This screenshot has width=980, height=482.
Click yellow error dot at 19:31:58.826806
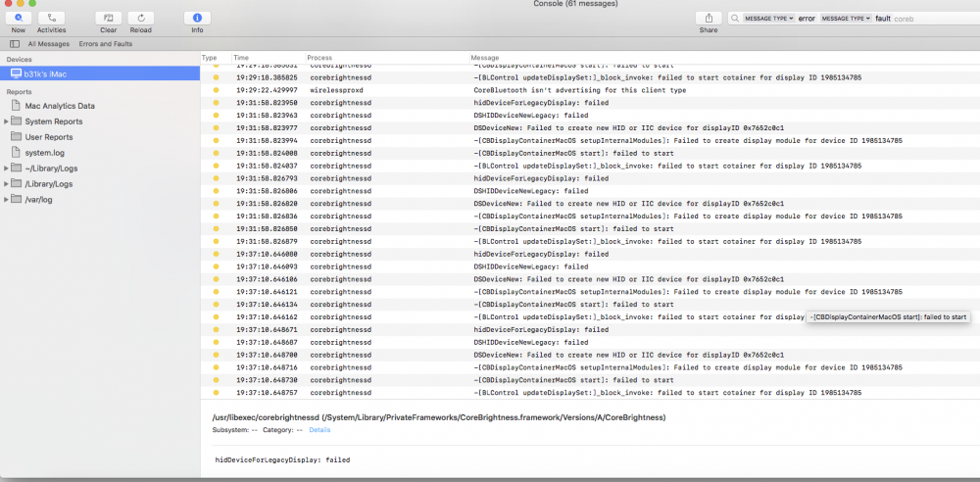(217, 191)
